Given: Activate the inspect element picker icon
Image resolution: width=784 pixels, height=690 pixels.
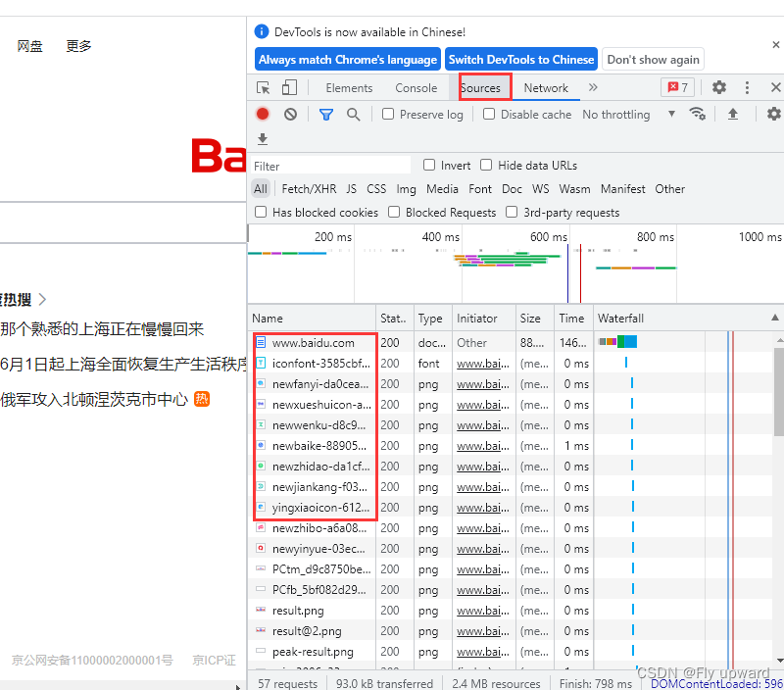Looking at the screenshot, I should [x=263, y=88].
